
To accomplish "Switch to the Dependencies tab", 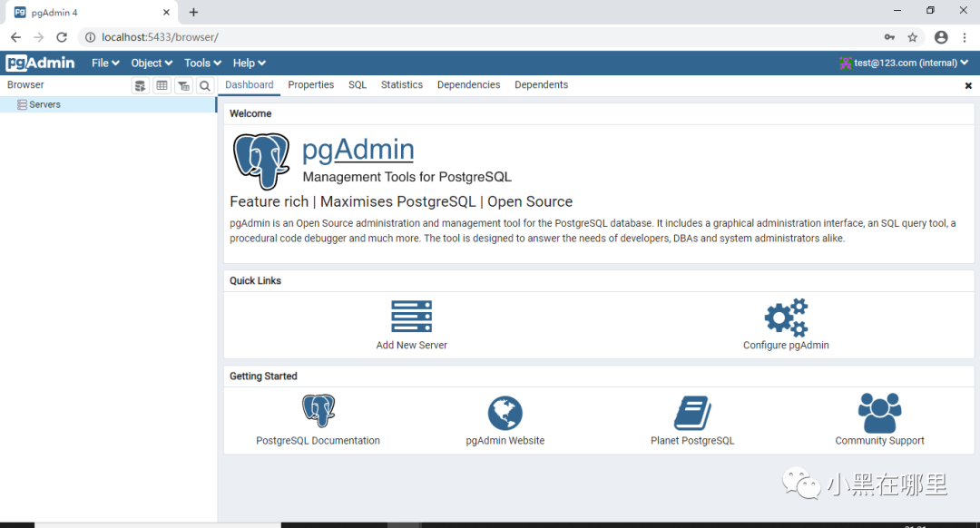I will pyautogui.click(x=469, y=85).
